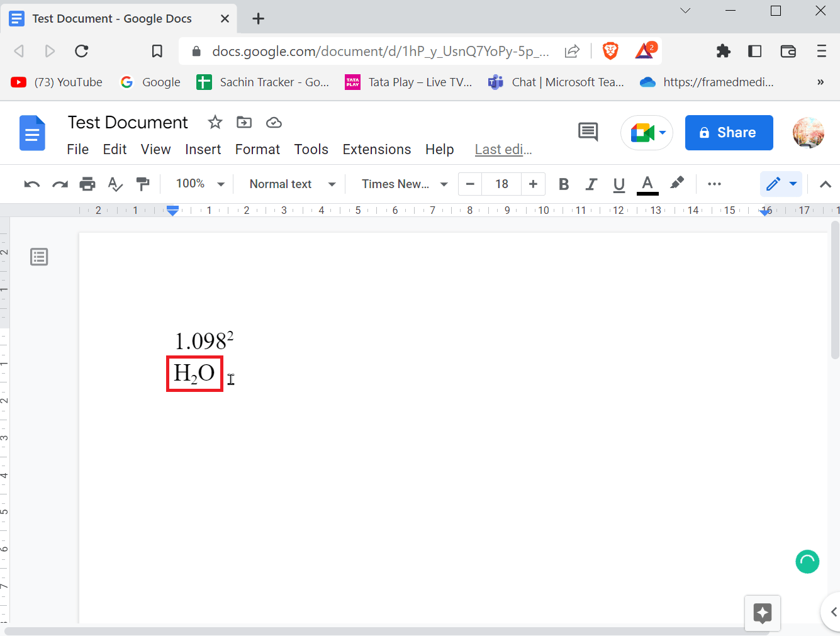
Task: Open the browser hamburger menu
Action: click(x=821, y=51)
